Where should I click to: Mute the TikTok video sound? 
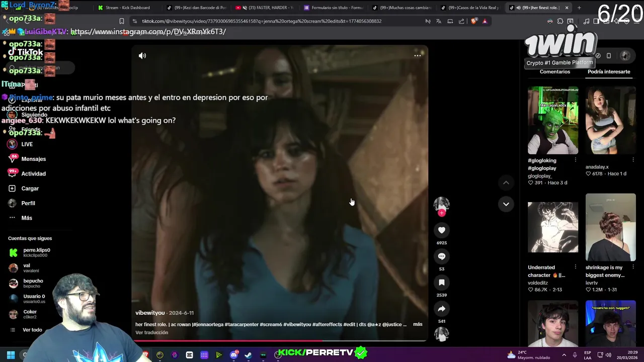pyautogui.click(x=142, y=56)
